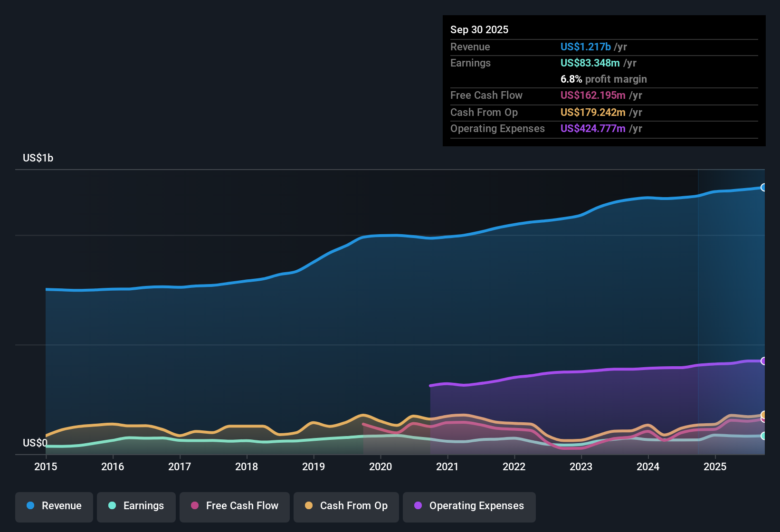Image resolution: width=780 pixels, height=532 pixels.
Task: Click the Earnings line end-point marker
Action: coord(764,436)
